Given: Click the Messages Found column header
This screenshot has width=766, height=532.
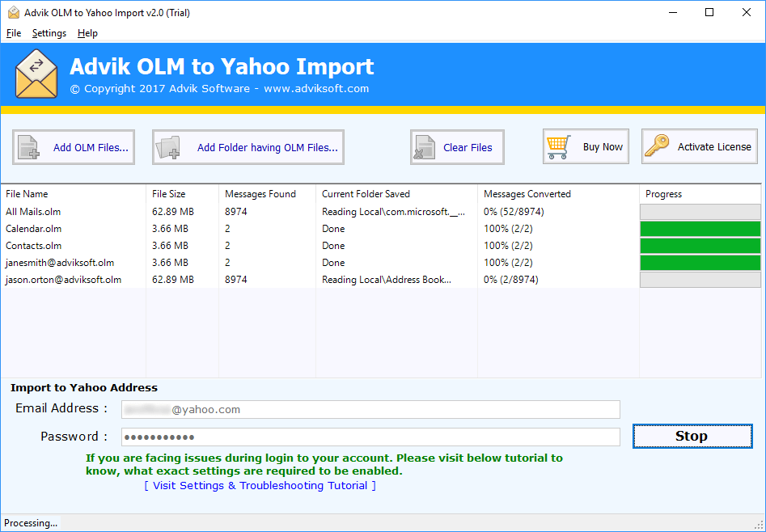Looking at the screenshot, I should (267, 194).
